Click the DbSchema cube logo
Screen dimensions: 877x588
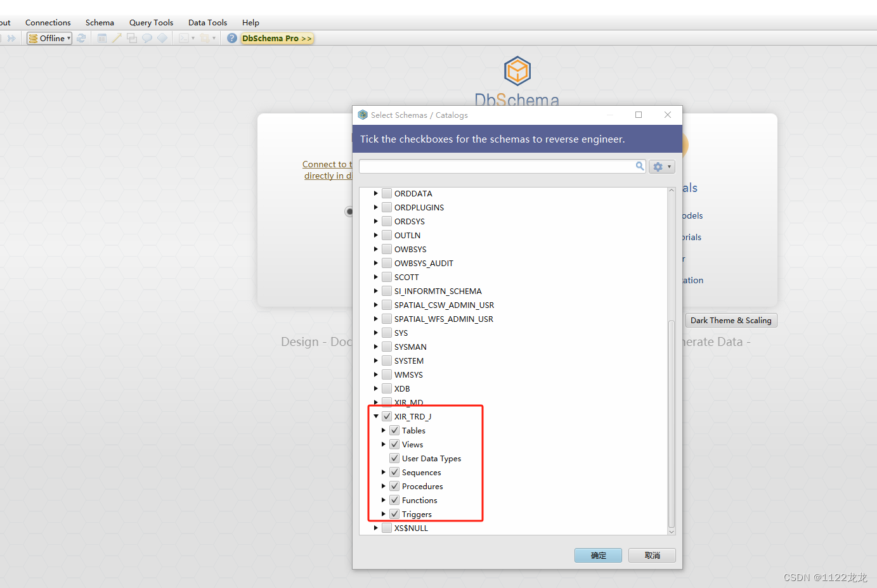(517, 70)
